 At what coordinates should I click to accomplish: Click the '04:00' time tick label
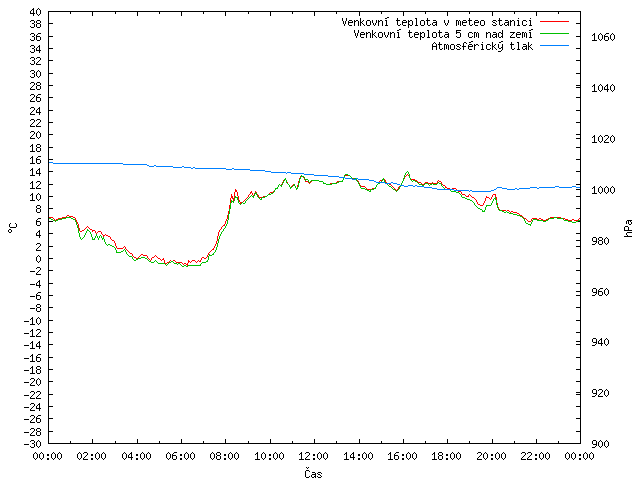(136, 456)
